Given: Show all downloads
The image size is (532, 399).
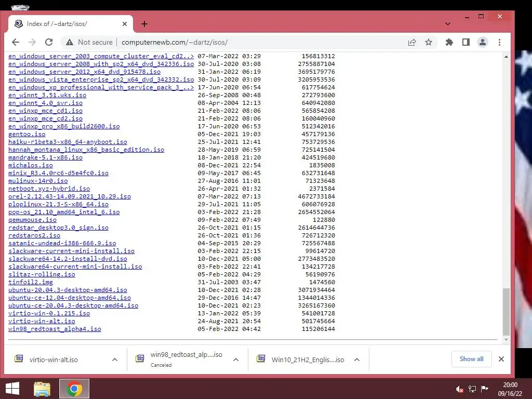Looking at the screenshot, I should pyautogui.click(x=471, y=359).
